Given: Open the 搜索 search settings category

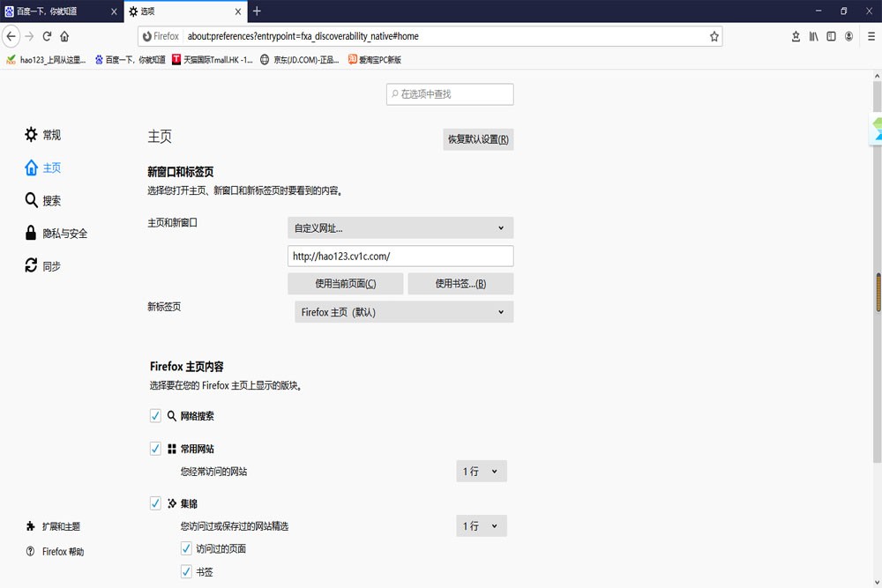Looking at the screenshot, I should 42,200.
